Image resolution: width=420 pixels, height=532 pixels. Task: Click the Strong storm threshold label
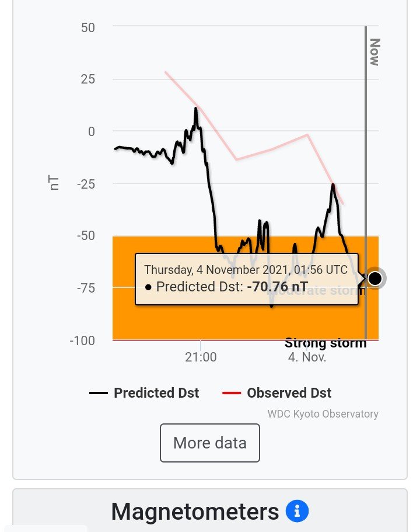(325, 343)
